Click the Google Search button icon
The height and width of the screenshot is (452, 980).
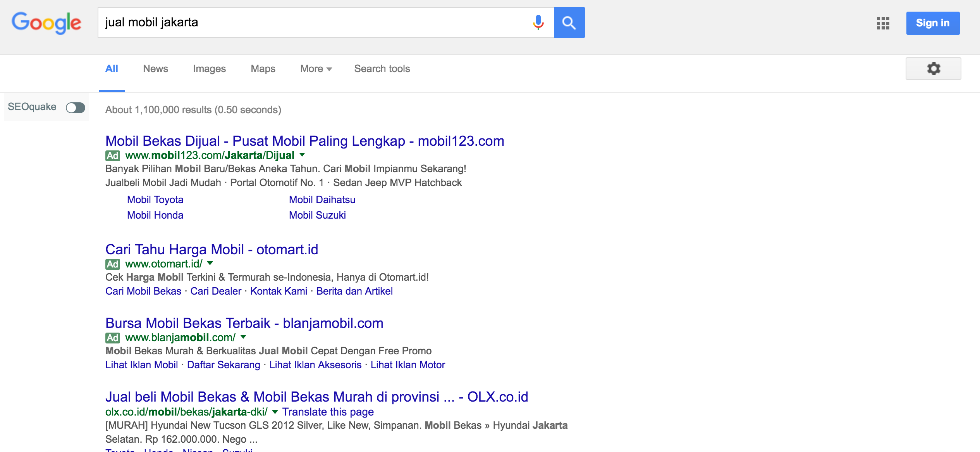point(569,22)
